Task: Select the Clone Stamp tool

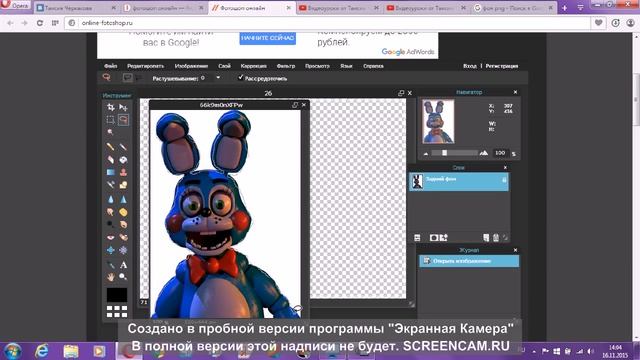Action: coord(123,172)
